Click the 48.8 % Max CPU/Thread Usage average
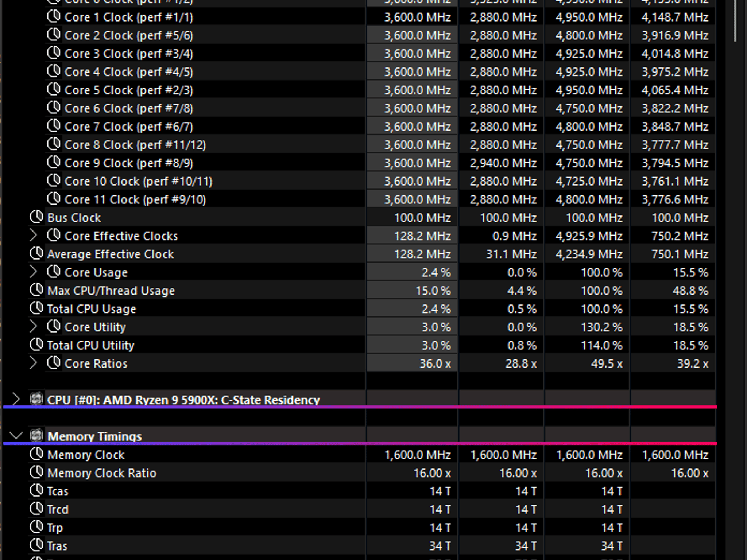This screenshot has height=560, width=747. (690, 291)
